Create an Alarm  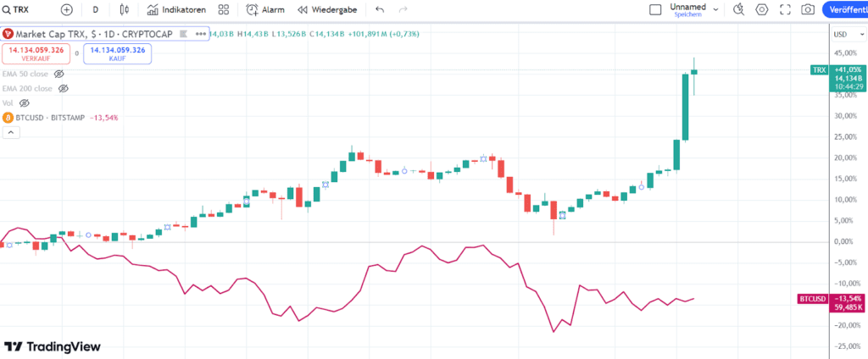coord(265,9)
